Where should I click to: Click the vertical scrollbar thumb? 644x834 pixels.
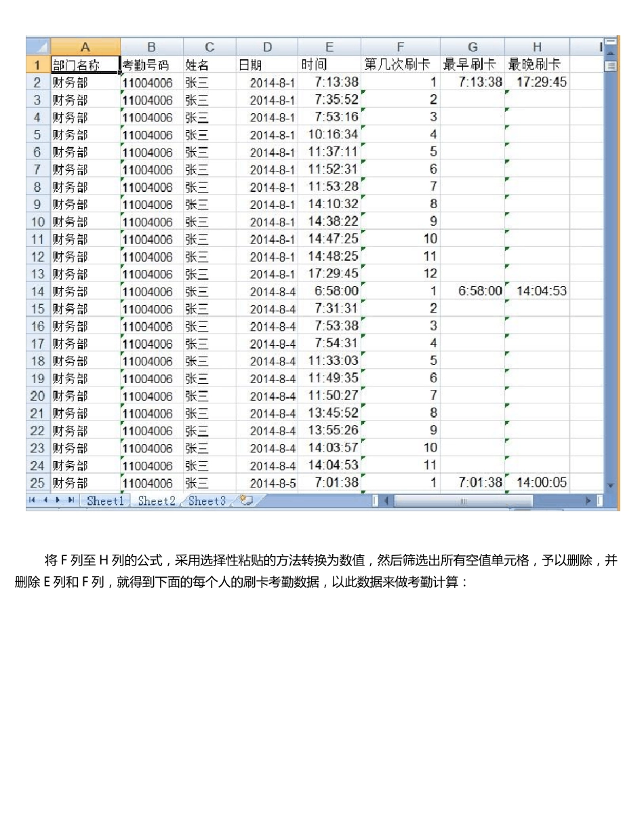tap(610, 66)
